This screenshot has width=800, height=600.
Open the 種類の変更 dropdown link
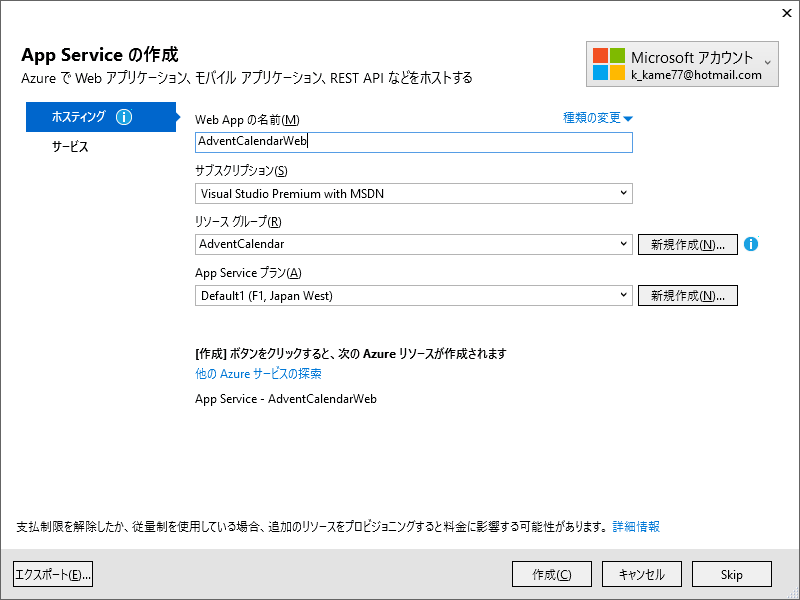(597, 118)
